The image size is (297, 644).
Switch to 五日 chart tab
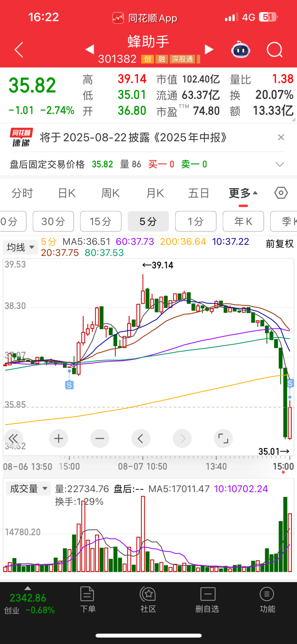(199, 193)
